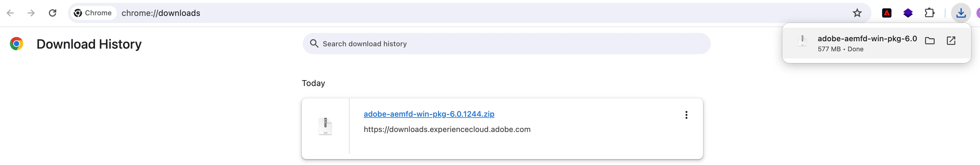Open the adobe-aemfd-win-pkg-6.0.1244.zip link
Viewport: 980px width, 165px height.
point(429,114)
